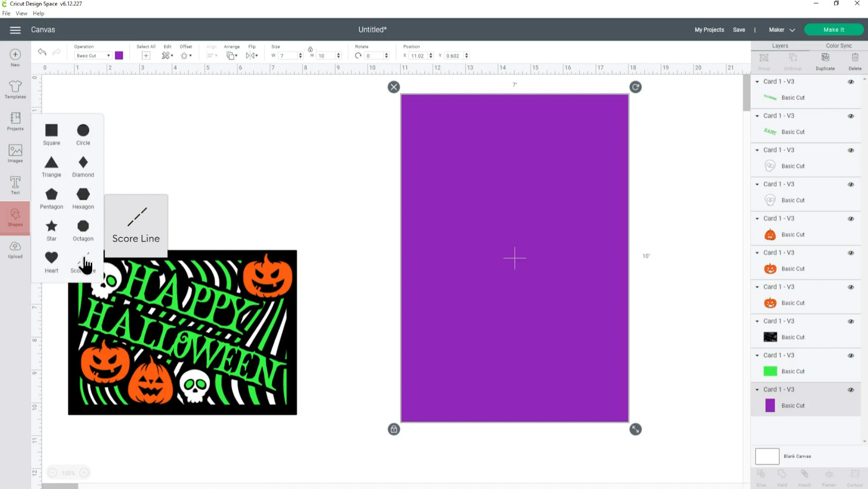Image resolution: width=868 pixels, height=489 pixels.
Task: Open the Maker machine dropdown
Action: pyautogui.click(x=782, y=30)
